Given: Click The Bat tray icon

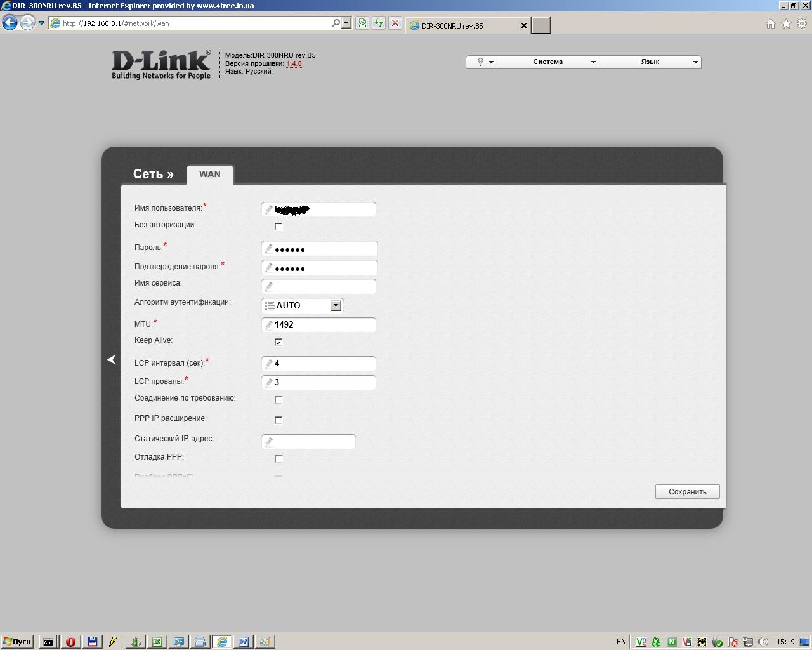Looking at the screenshot, I should point(702,642).
